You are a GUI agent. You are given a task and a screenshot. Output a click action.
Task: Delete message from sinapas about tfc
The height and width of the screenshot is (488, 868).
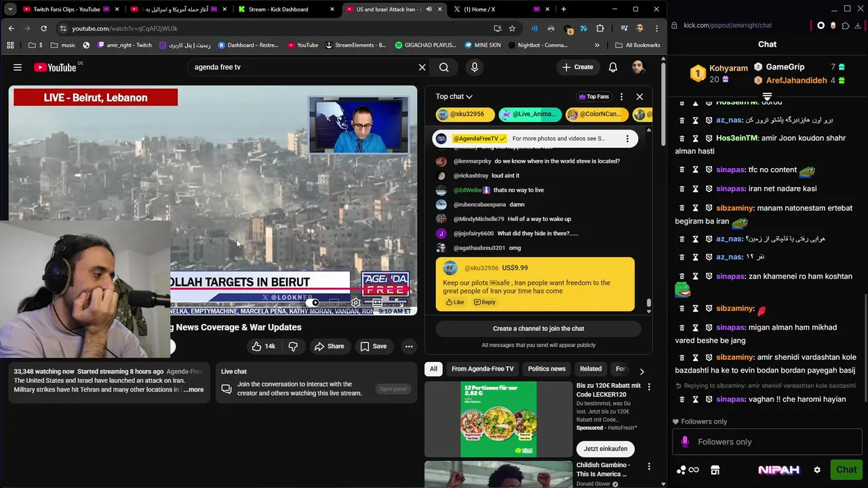pos(682,170)
